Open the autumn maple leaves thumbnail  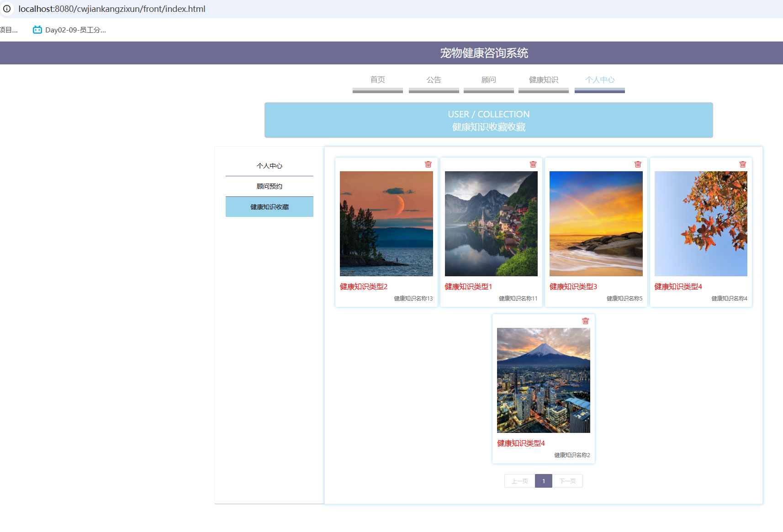coord(701,224)
